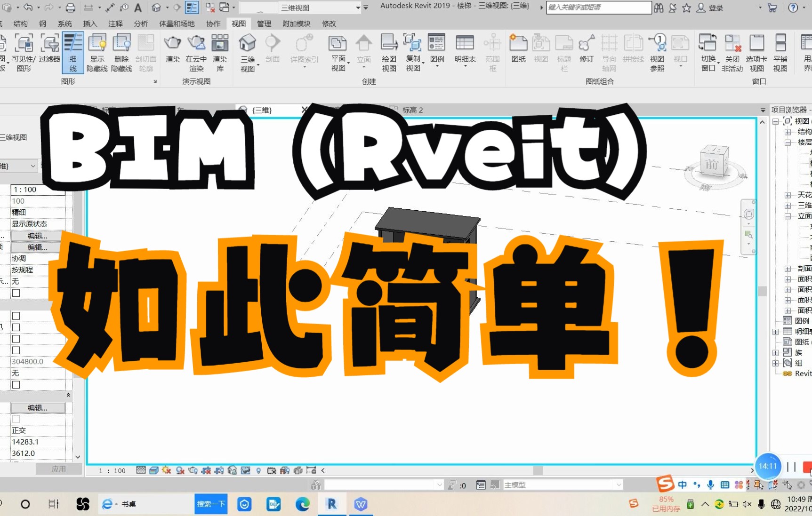
Task: Click the 平面视图 tool
Action: click(x=338, y=52)
